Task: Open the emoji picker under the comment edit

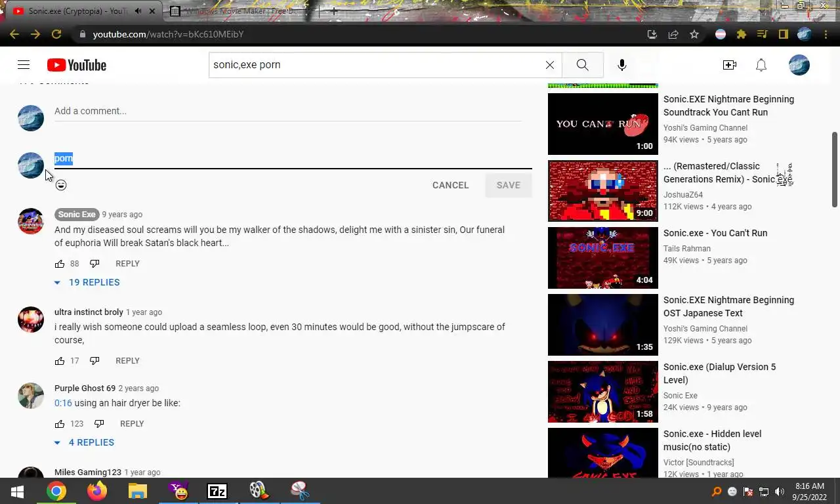Action: coord(61,185)
